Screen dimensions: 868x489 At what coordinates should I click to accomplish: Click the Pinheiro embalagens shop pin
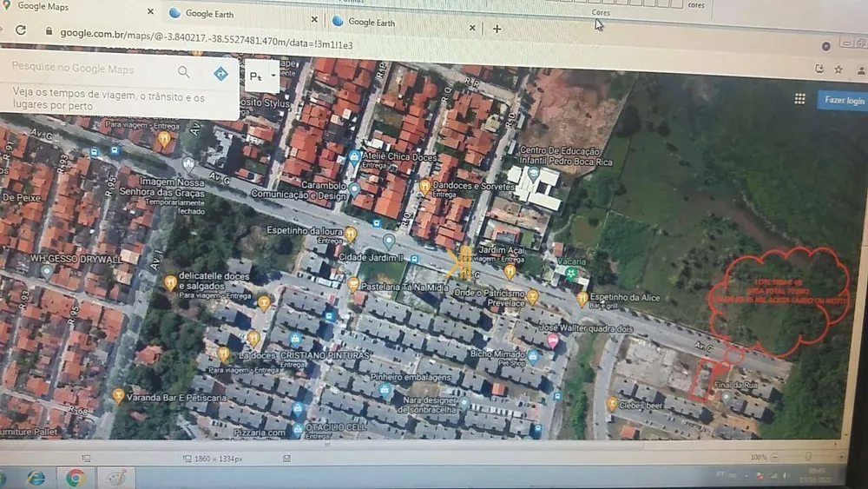click(x=385, y=390)
